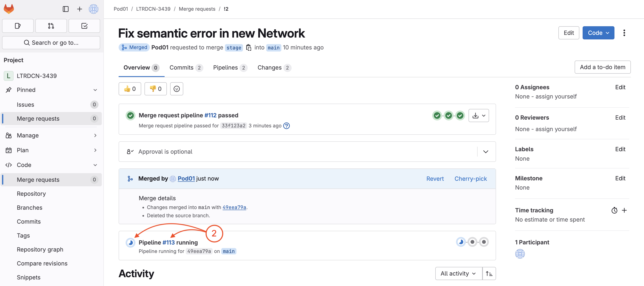
Task: Click second passed stage of pipeline #112
Action: tap(448, 116)
